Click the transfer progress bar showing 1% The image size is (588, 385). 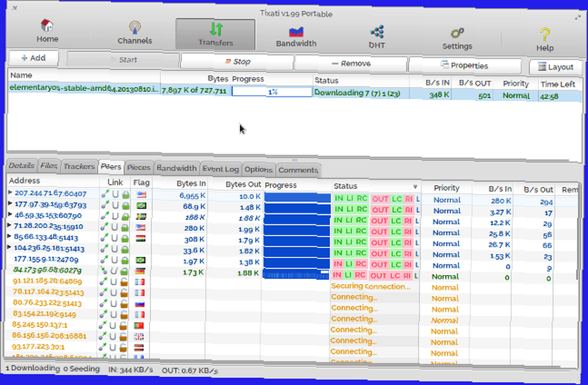coord(272,92)
